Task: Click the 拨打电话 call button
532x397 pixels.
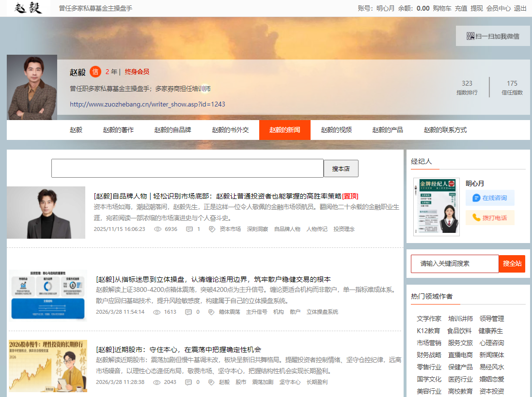Action: click(490, 217)
